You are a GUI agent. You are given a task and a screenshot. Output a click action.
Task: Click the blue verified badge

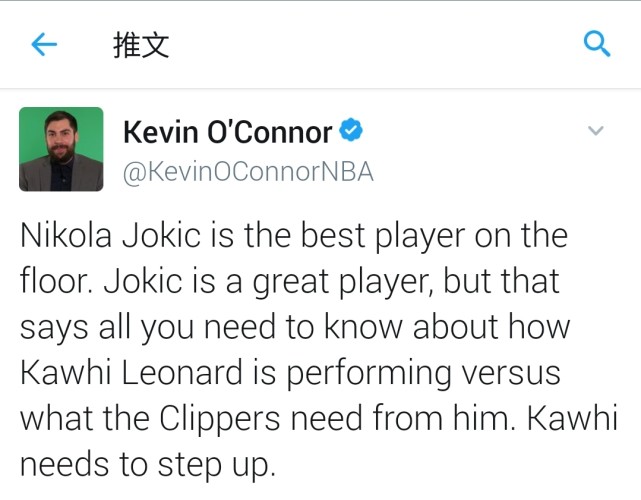[x=351, y=130]
